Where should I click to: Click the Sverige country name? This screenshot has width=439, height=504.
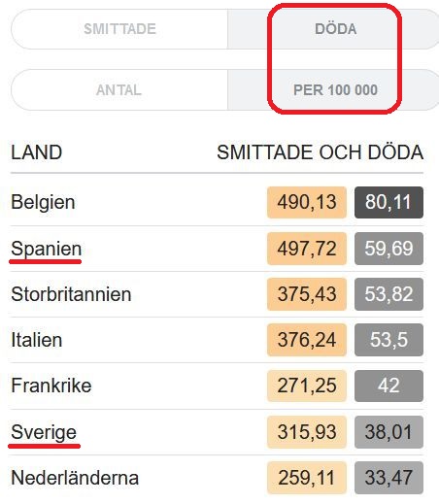click(44, 432)
